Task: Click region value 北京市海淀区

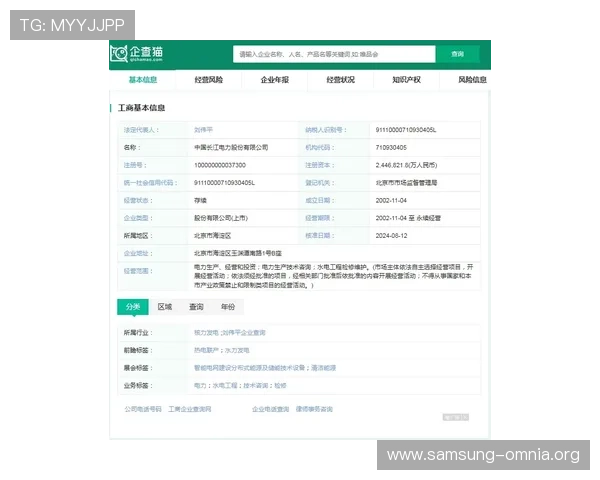Action: [x=212, y=235]
